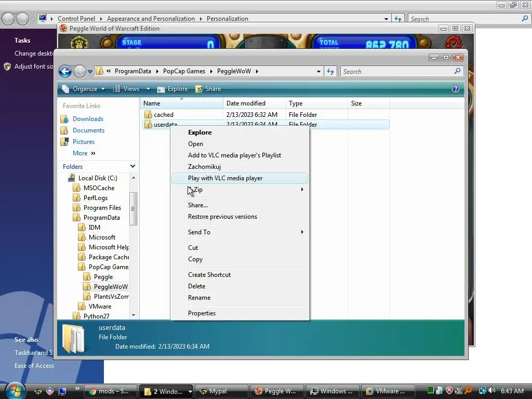Select VMware folder in tree
The image size is (532, 399).
tap(100, 307)
